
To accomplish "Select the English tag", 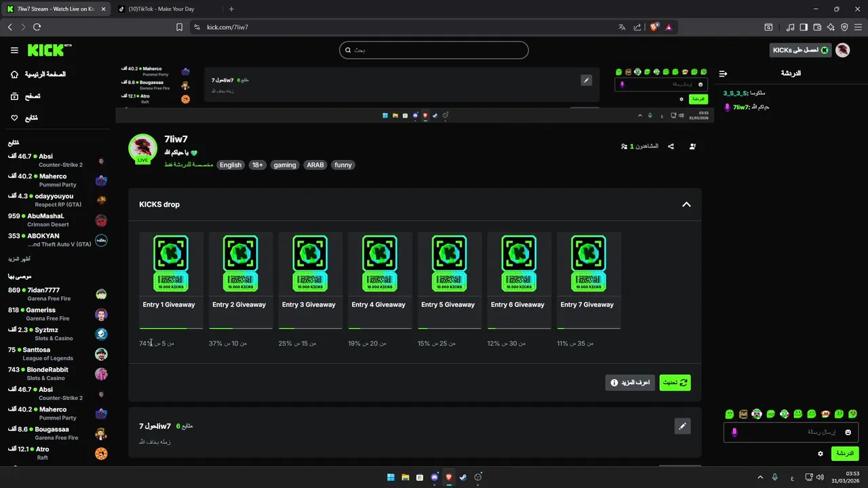I will coord(231,165).
